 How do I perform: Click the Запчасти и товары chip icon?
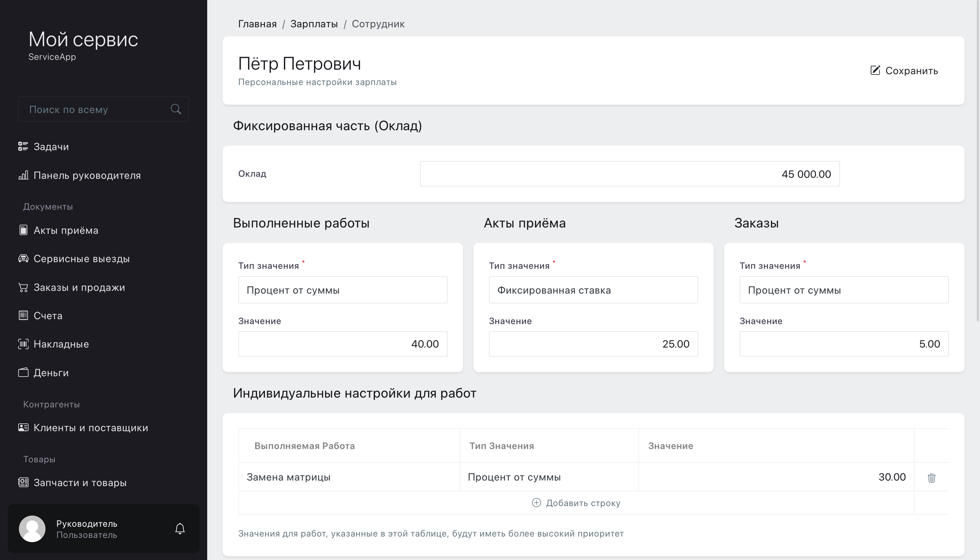(23, 482)
